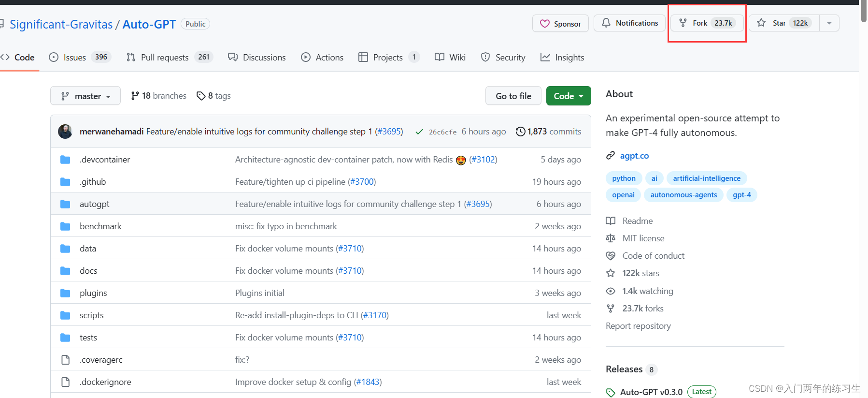Select the gpt-4 topic tag
Screen dimensions: 868x398
click(x=742, y=195)
